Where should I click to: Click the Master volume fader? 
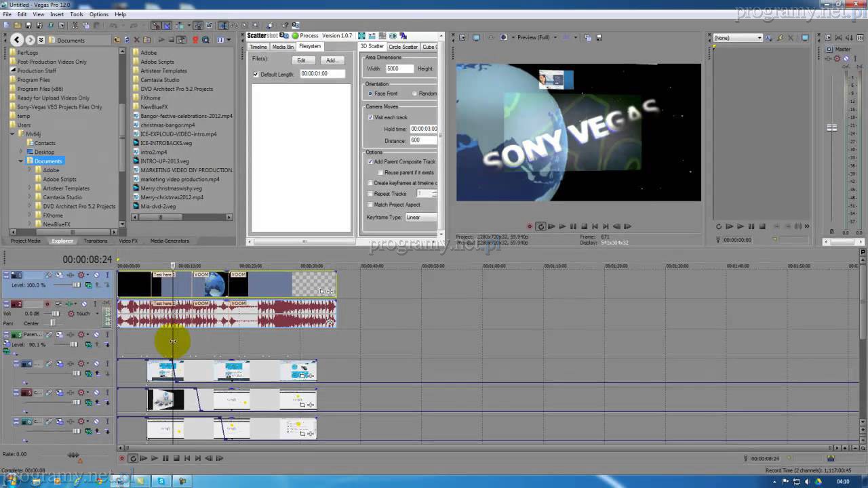(832, 127)
